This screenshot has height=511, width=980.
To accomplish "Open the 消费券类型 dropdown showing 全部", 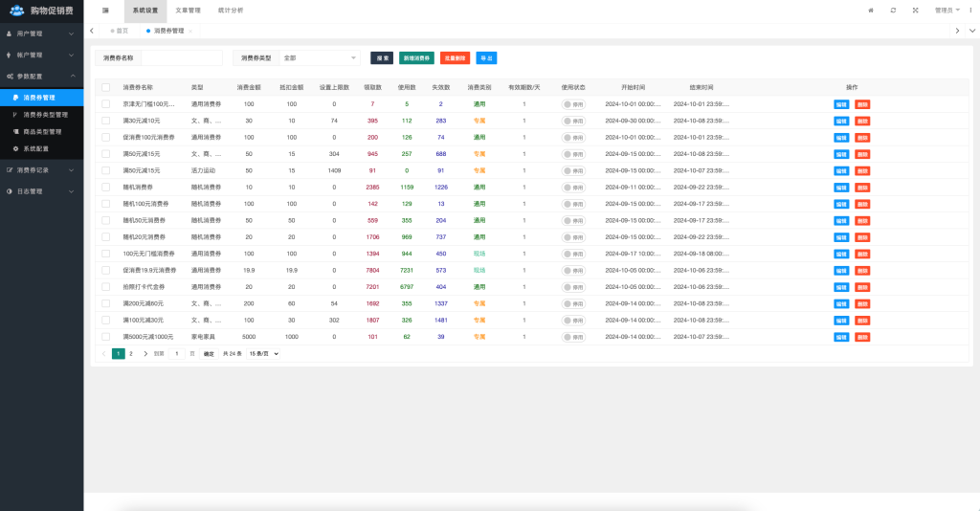I will [320, 58].
